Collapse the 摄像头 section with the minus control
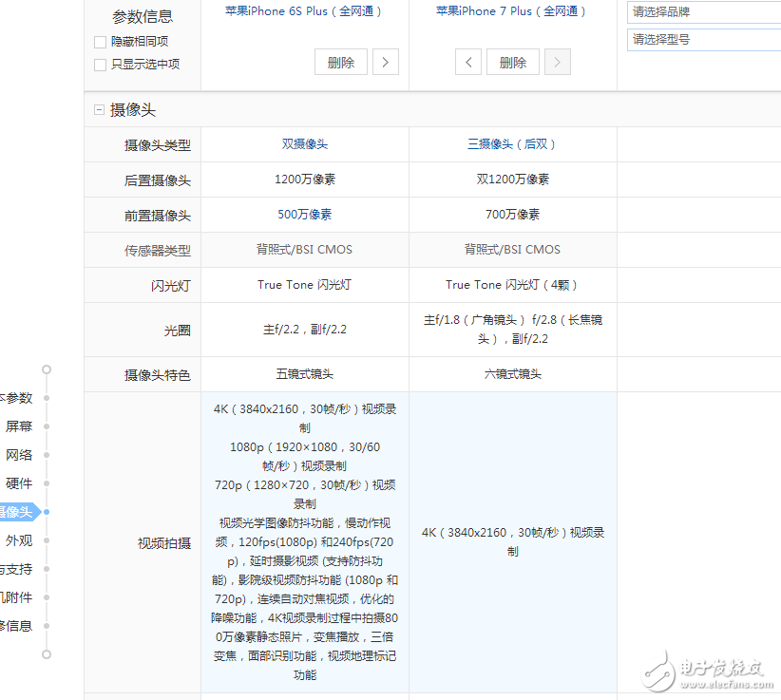 tap(99, 109)
